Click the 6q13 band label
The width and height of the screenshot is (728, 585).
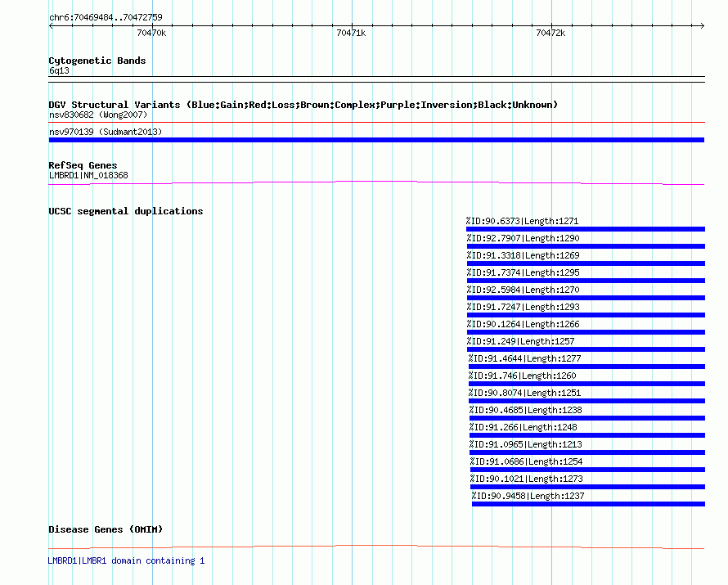[x=59, y=70]
